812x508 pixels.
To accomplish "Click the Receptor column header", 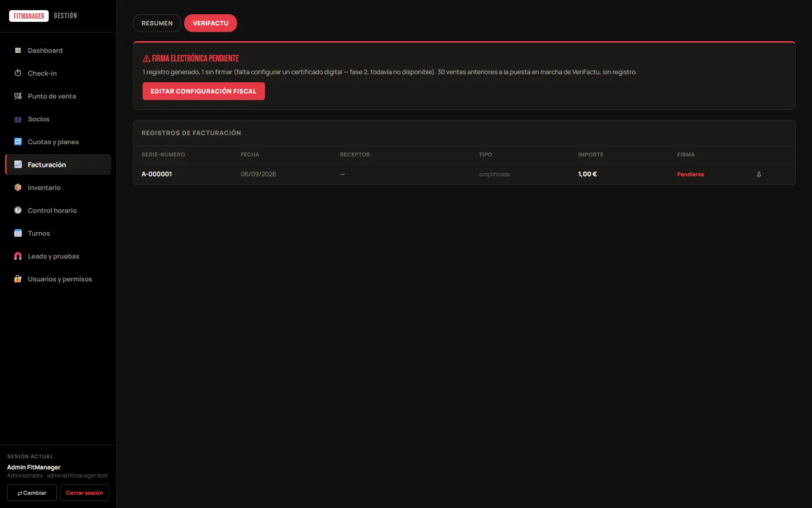I will pos(355,154).
